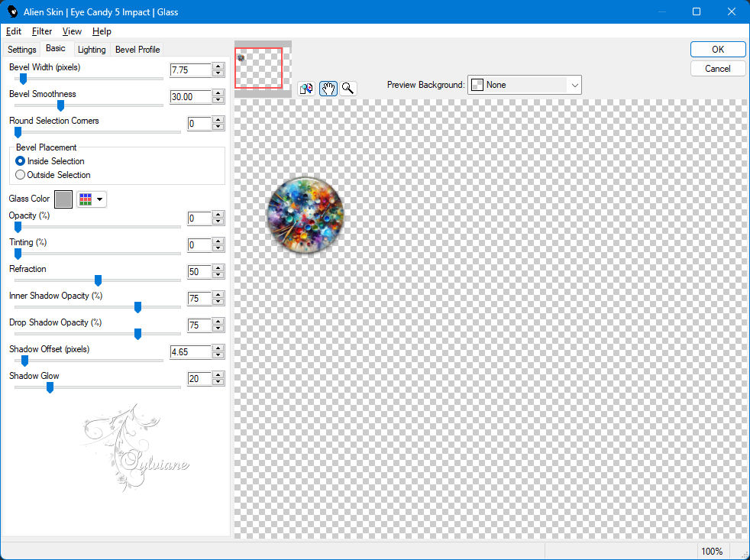This screenshot has width=750, height=560.
Task: Click the Bevel Smoothness value field
Action: click(190, 97)
